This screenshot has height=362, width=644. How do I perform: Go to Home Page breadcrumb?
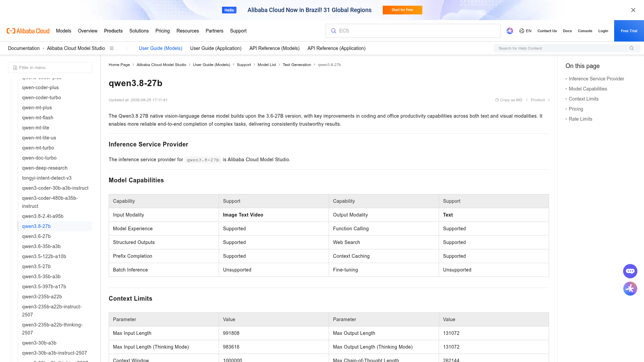pos(119,65)
